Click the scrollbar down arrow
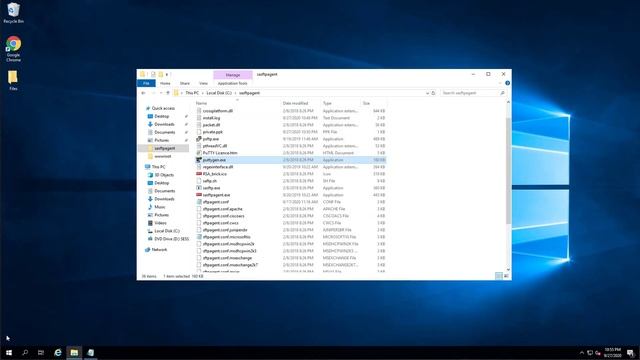640x360 pixels. [508, 269]
